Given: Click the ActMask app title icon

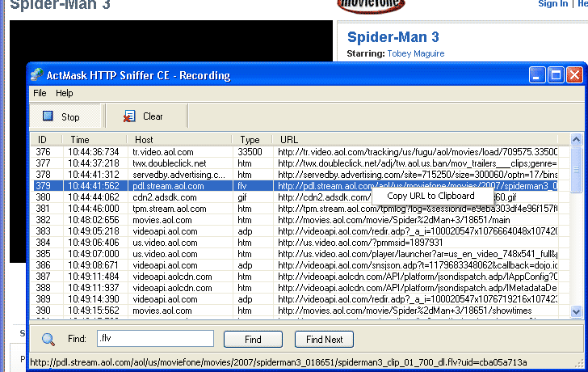Looking at the screenshot, I should pos(37,75).
